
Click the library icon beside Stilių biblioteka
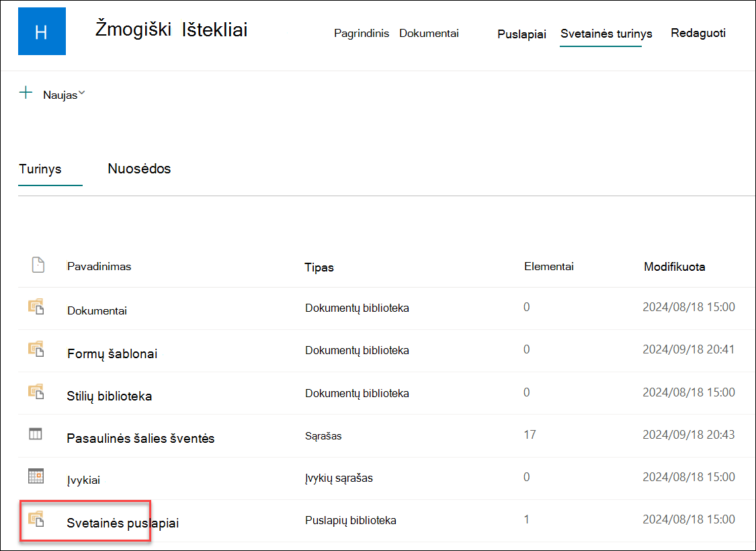click(x=36, y=392)
